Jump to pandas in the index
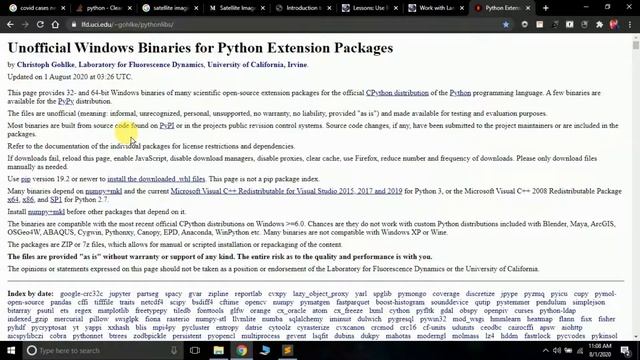Viewport: 640px width, 360px height. (61, 302)
